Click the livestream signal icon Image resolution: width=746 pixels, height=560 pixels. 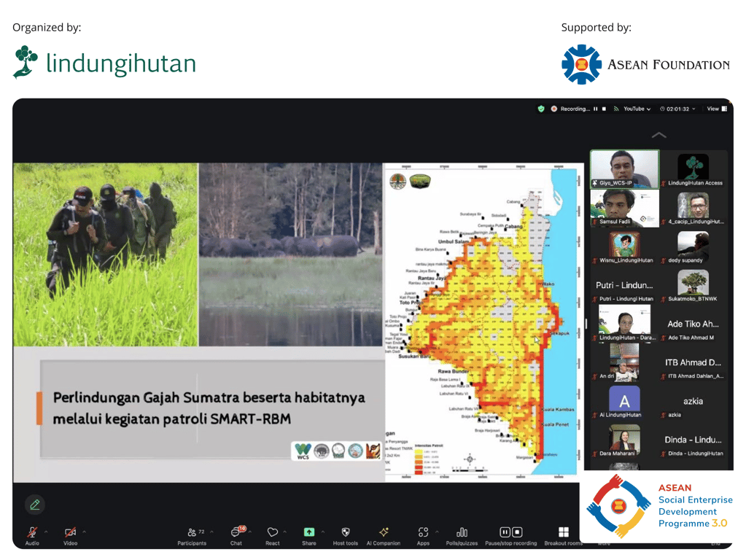pos(616,109)
